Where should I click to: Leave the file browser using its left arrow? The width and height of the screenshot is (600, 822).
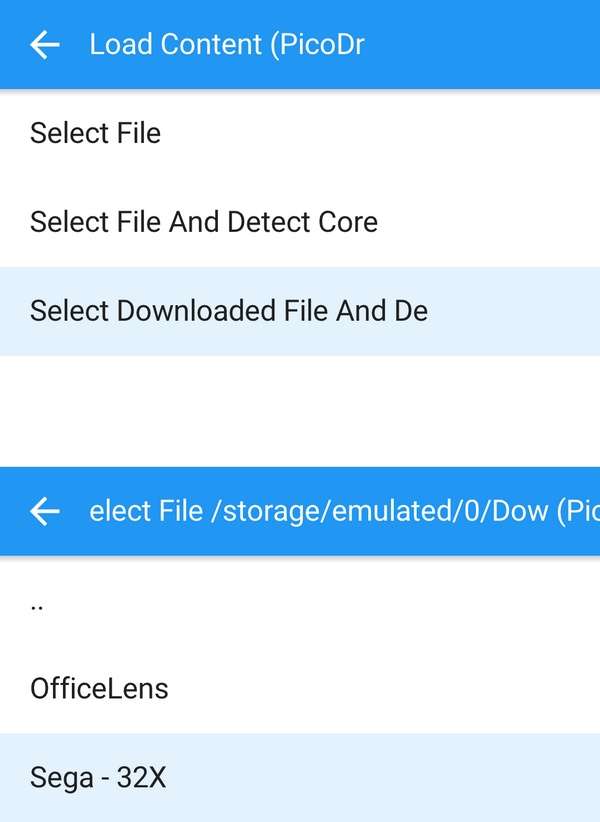pos(45,511)
